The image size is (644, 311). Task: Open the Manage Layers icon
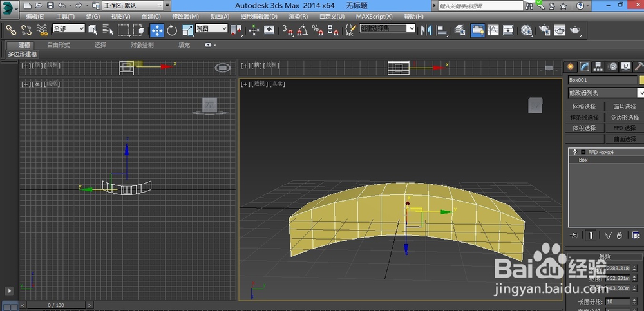(460, 30)
